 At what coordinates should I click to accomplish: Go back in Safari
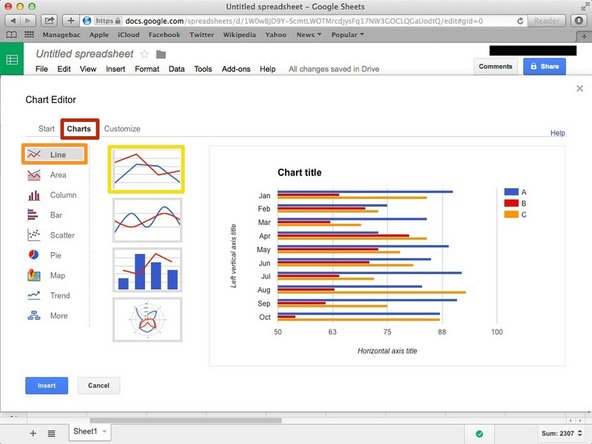[x=13, y=21]
